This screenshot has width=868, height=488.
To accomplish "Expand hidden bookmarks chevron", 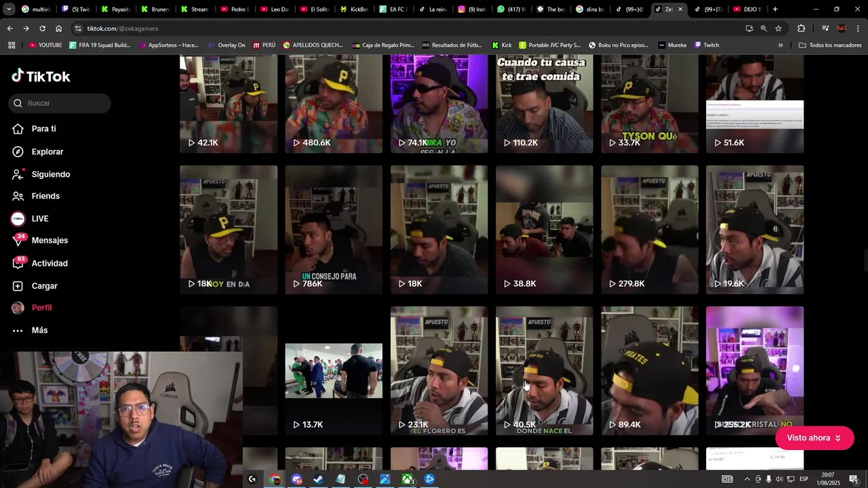I will [x=781, y=45].
